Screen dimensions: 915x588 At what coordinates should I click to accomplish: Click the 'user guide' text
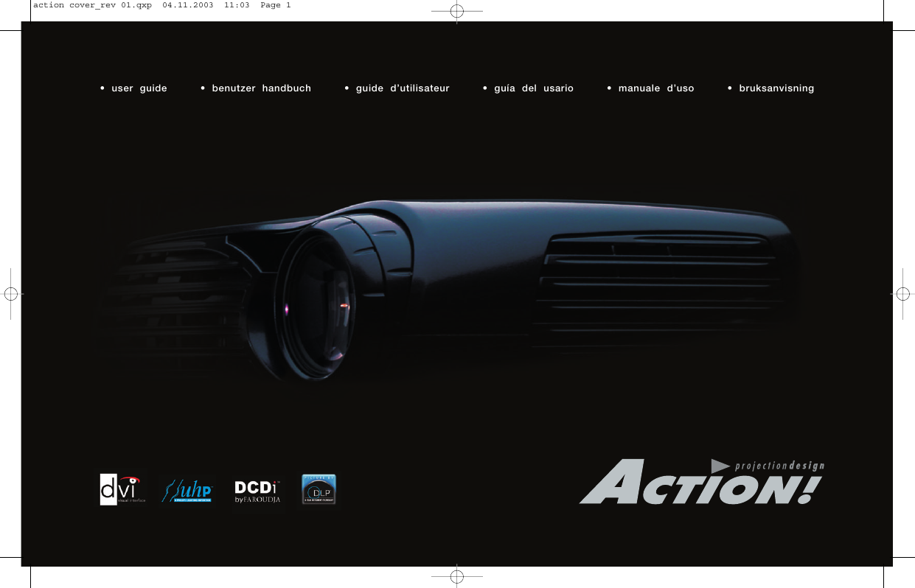tap(139, 88)
